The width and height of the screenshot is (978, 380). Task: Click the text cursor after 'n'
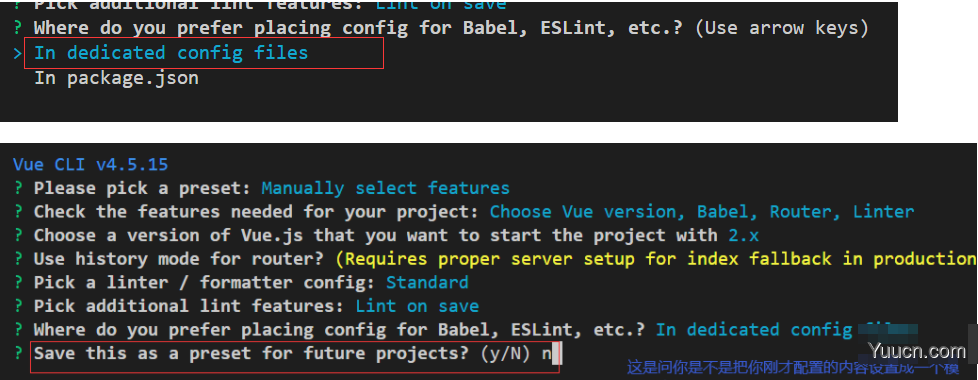pos(558,354)
